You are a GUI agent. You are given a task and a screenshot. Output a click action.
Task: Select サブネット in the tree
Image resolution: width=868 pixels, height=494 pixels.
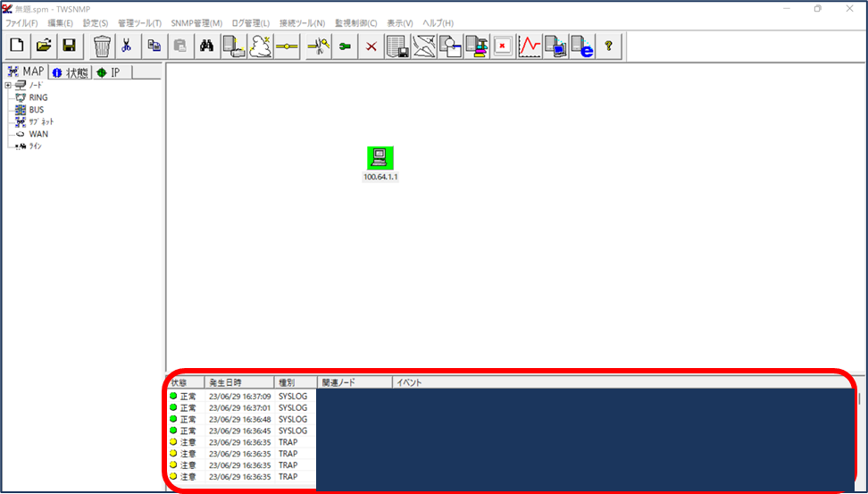41,121
